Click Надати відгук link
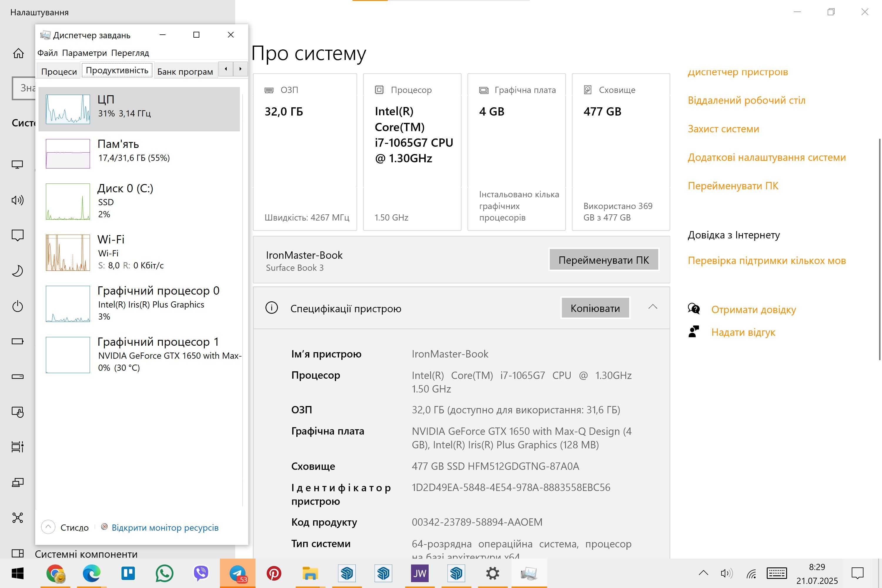The width and height of the screenshot is (882, 588). click(x=743, y=332)
